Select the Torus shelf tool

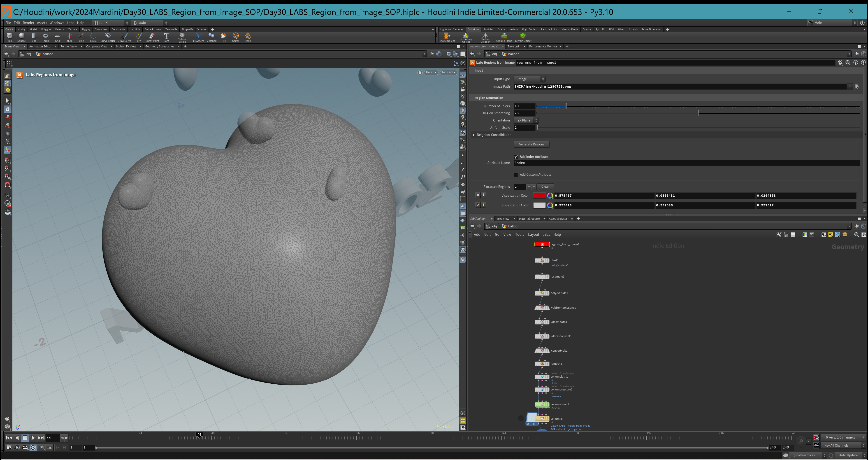point(45,37)
